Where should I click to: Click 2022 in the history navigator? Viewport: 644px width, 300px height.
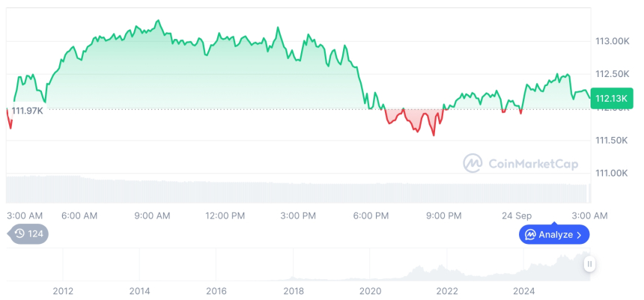[x=447, y=290]
